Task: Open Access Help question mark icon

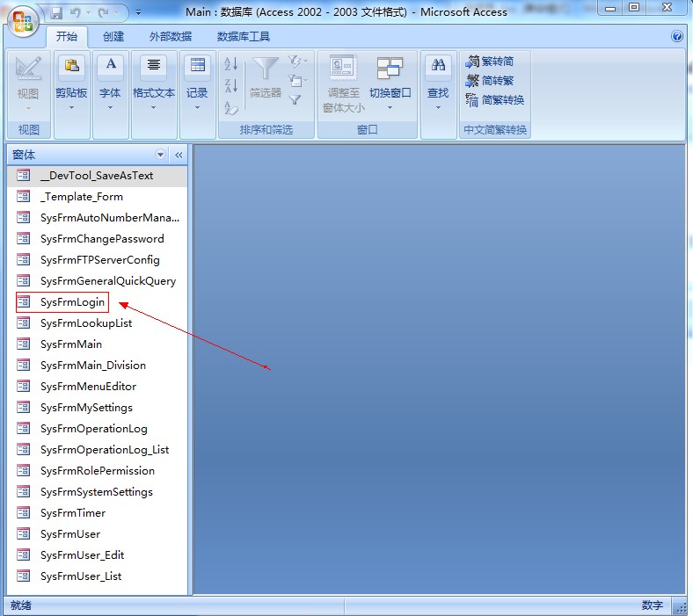Action: point(676,36)
